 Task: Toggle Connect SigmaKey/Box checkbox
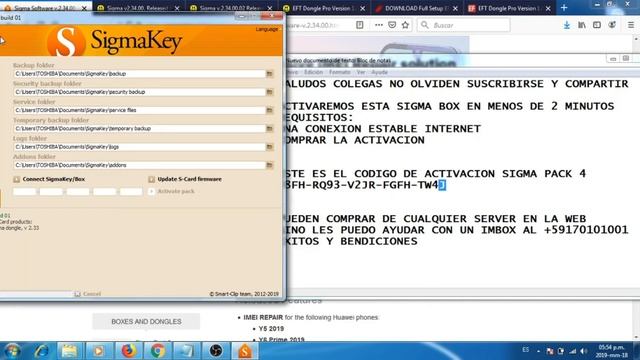coord(16,179)
